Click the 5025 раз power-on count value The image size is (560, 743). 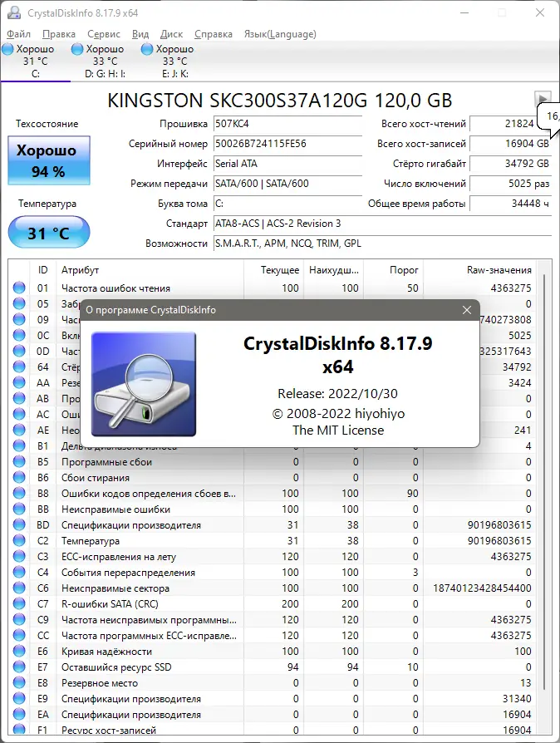(x=511, y=184)
